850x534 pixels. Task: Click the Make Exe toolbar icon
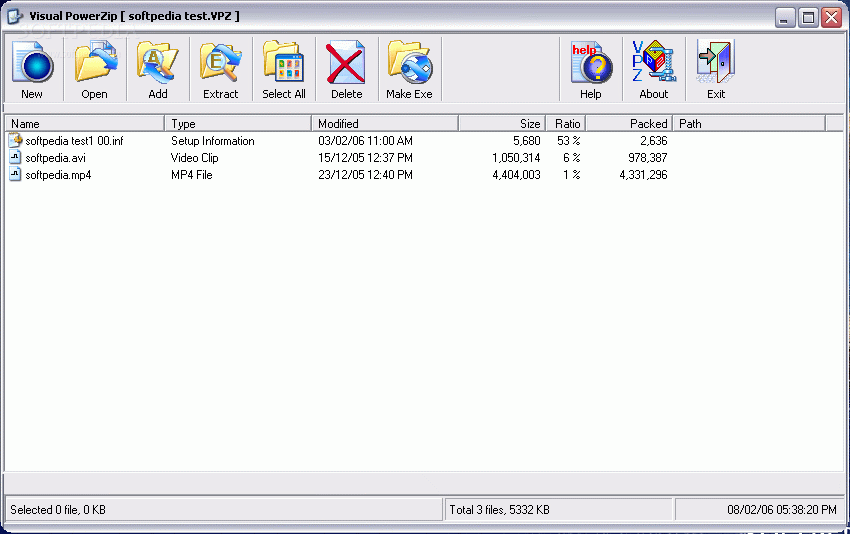click(x=410, y=63)
